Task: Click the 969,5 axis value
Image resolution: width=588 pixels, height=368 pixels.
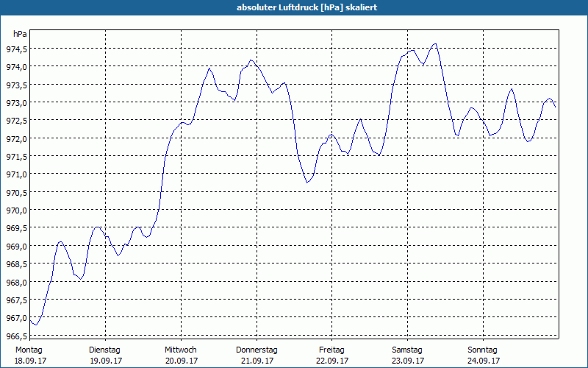Action: (17, 228)
